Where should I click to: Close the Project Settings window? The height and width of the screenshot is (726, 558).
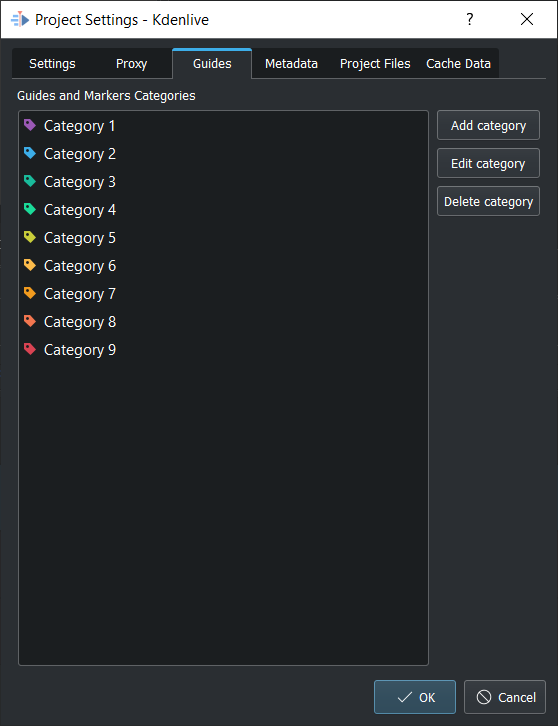pyautogui.click(x=527, y=19)
